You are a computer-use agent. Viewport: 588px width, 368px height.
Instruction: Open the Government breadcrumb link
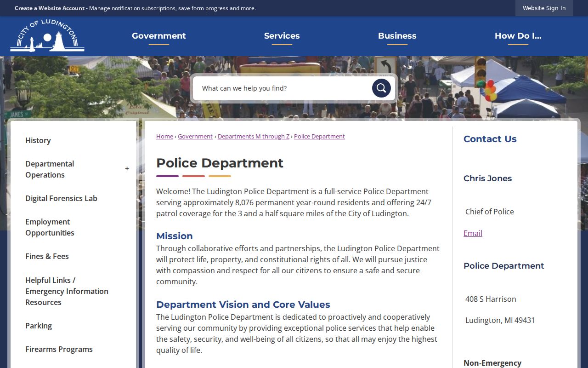[x=195, y=136]
